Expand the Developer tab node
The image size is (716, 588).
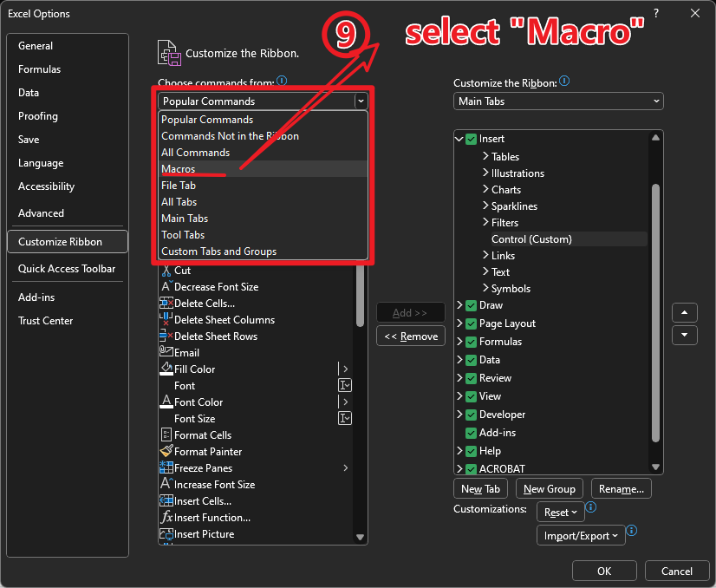pyautogui.click(x=459, y=414)
